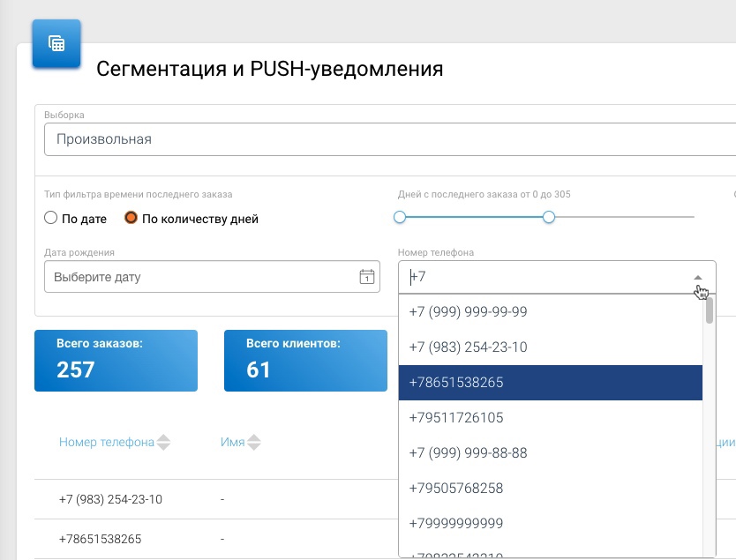Select the По дате radio button
The image size is (736, 560).
pos(51,218)
